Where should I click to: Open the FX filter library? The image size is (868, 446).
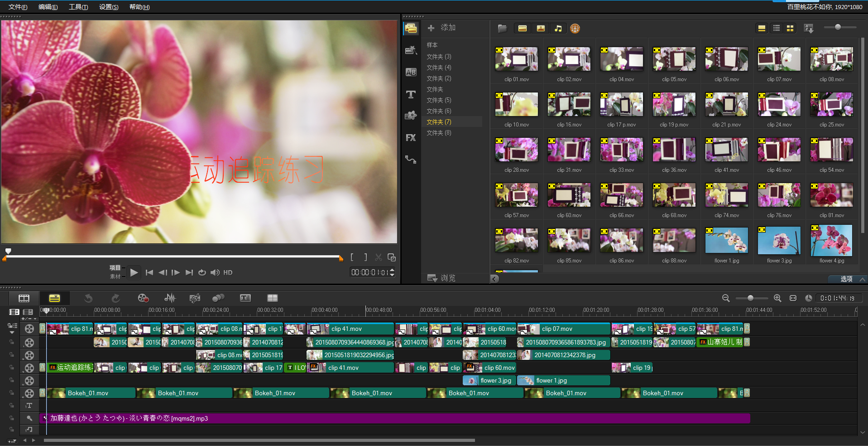click(x=411, y=138)
